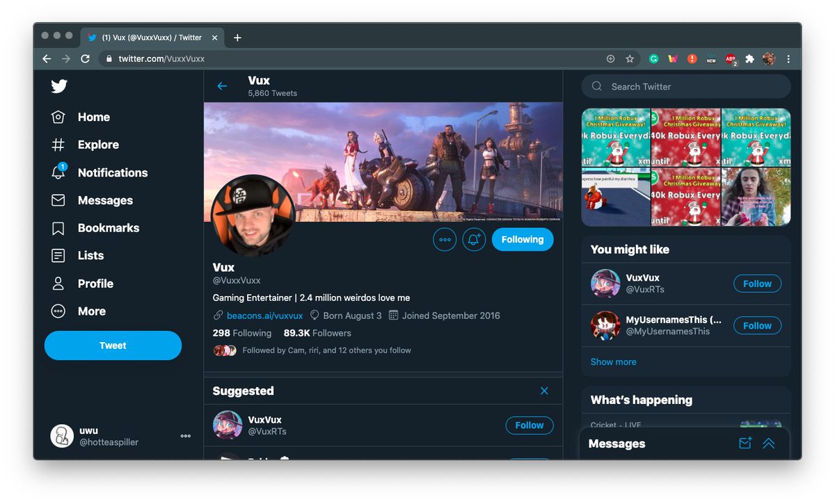Click the back arrow beside Vux header

[x=222, y=86]
